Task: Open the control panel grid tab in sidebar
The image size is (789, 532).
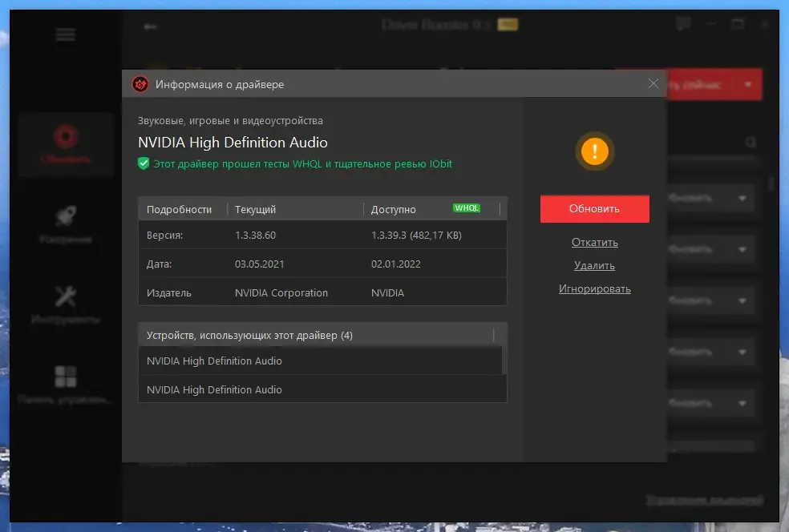Action: coord(66,385)
